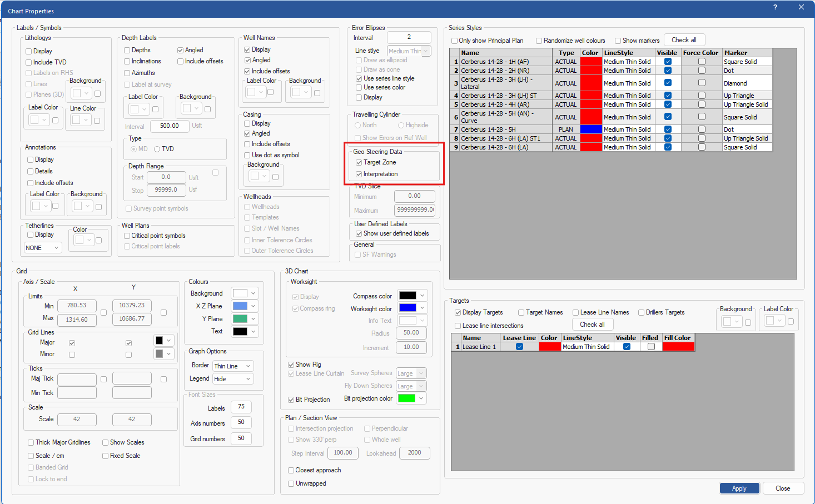Toggle Visible for Cerberus 14-28 - 2H (NR)
Screen dimensions: 815x504
[668, 71]
